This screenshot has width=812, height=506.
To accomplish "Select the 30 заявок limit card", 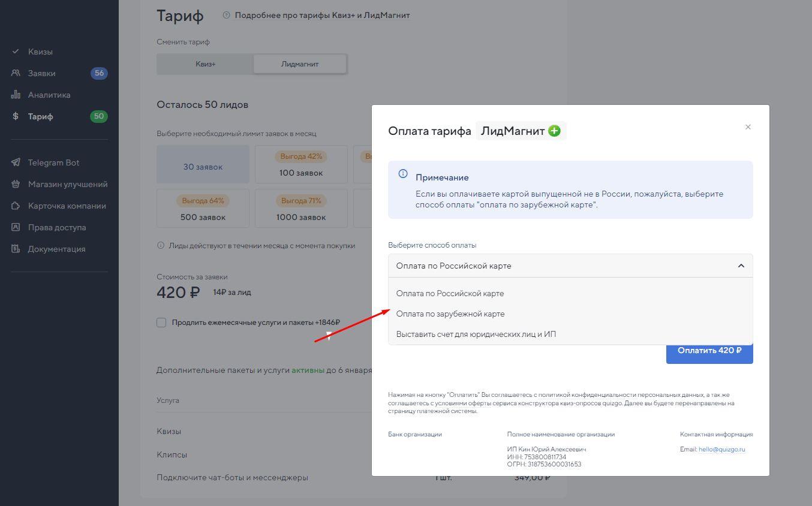I will click(203, 164).
